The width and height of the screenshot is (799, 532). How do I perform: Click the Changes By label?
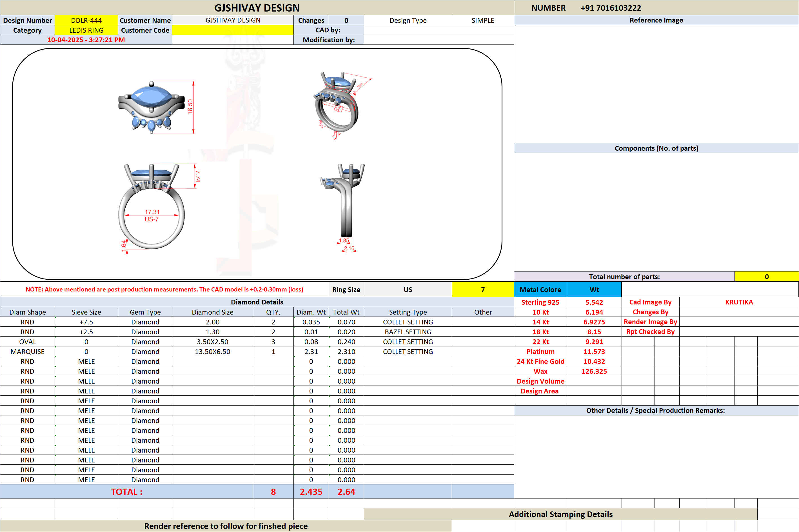point(650,312)
